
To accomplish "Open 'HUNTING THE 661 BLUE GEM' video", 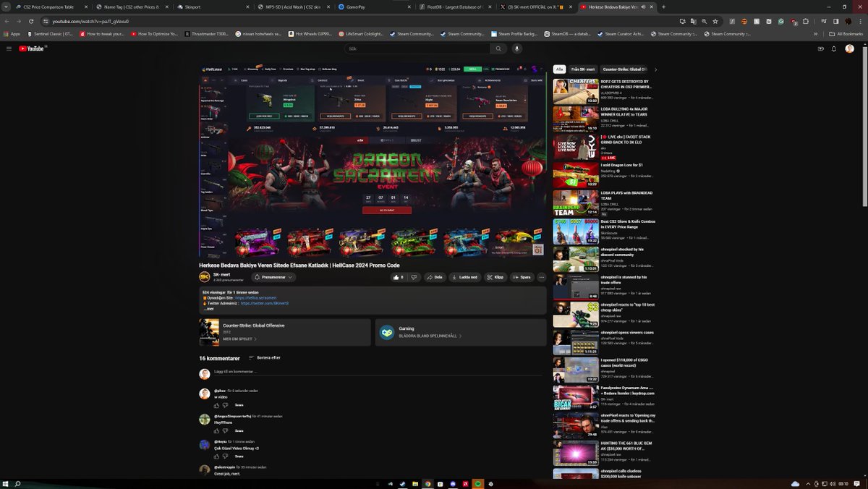I will 576,454.
